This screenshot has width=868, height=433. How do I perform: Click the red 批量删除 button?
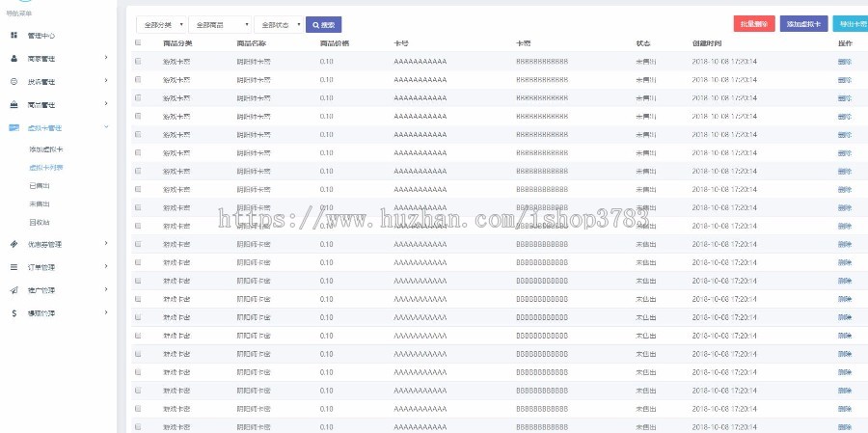pyautogui.click(x=754, y=24)
